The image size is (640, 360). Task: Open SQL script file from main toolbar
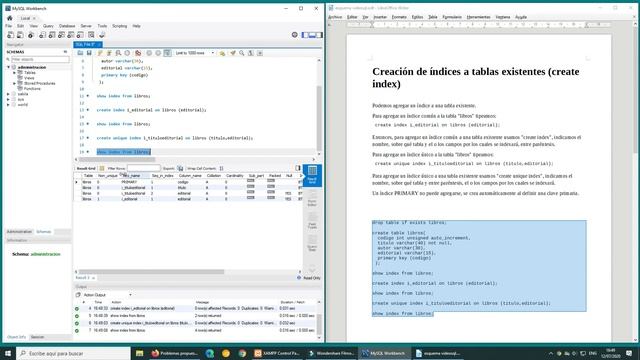coord(20,35)
